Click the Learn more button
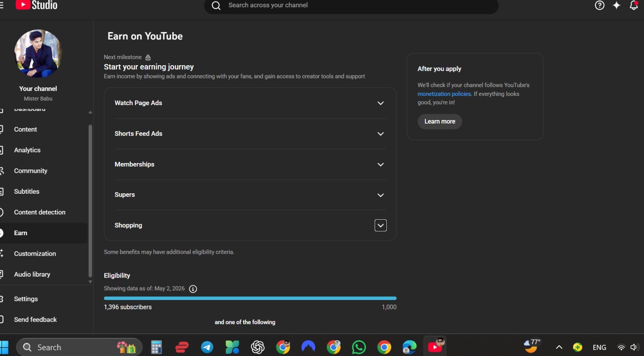The height and width of the screenshot is (356, 644). 440,121
